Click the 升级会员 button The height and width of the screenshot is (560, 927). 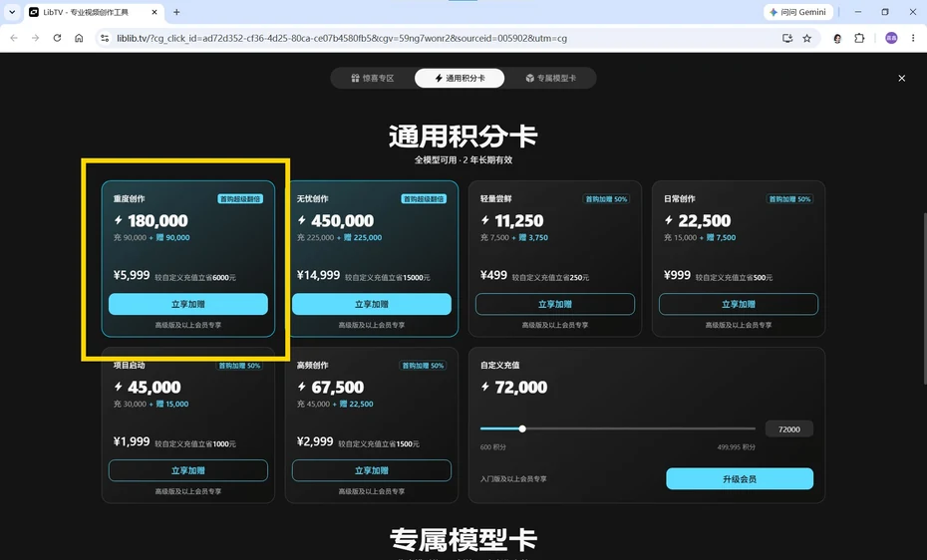coord(740,479)
